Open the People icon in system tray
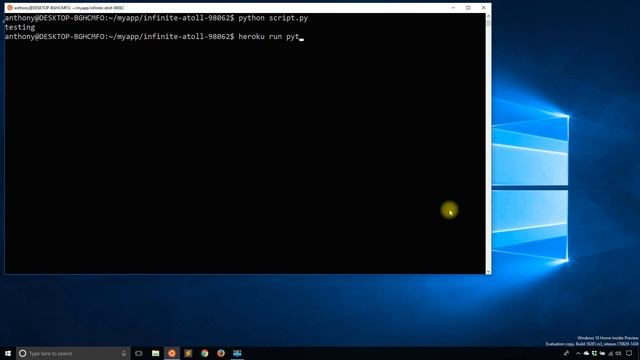 point(567,353)
